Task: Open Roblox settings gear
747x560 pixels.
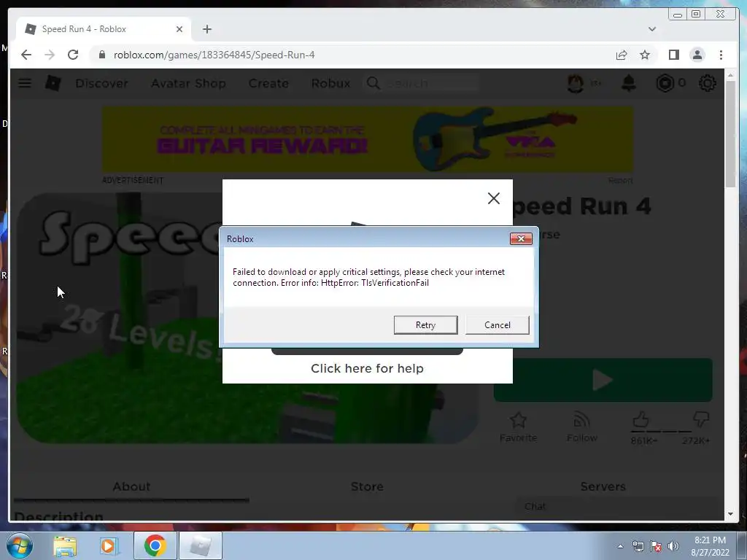Action: (x=708, y=83)
